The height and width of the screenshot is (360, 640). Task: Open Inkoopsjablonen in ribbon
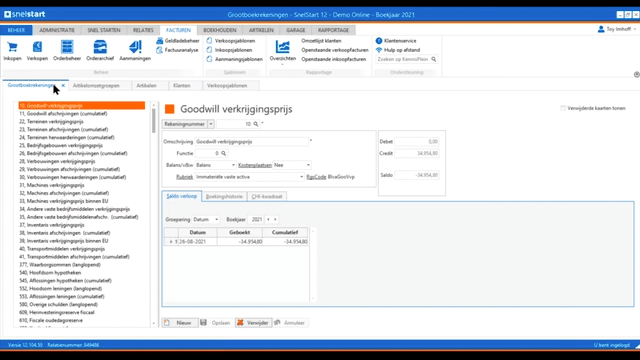click(x=229, y=50)
